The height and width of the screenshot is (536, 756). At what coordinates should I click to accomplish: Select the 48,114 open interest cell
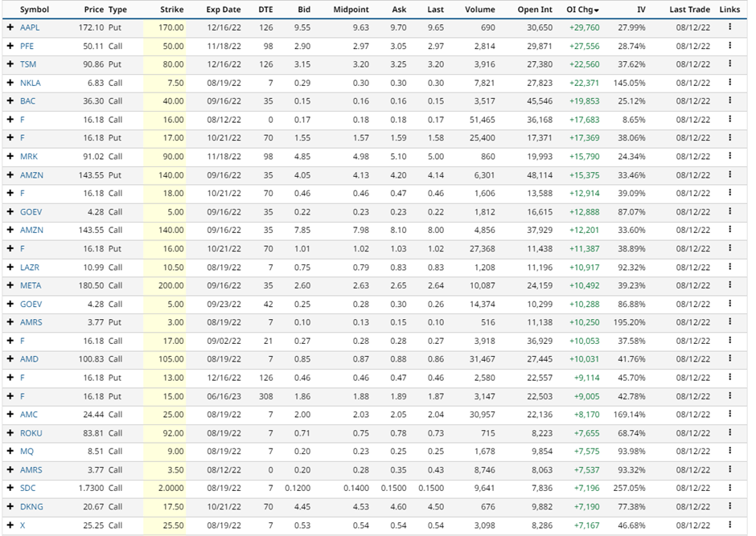[x=540, y=175]
